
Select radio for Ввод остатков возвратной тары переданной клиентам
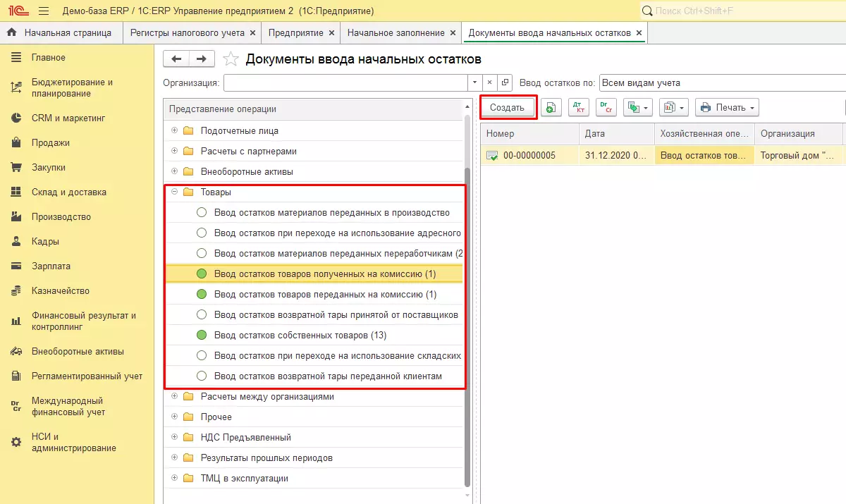[x=202, y=376]
